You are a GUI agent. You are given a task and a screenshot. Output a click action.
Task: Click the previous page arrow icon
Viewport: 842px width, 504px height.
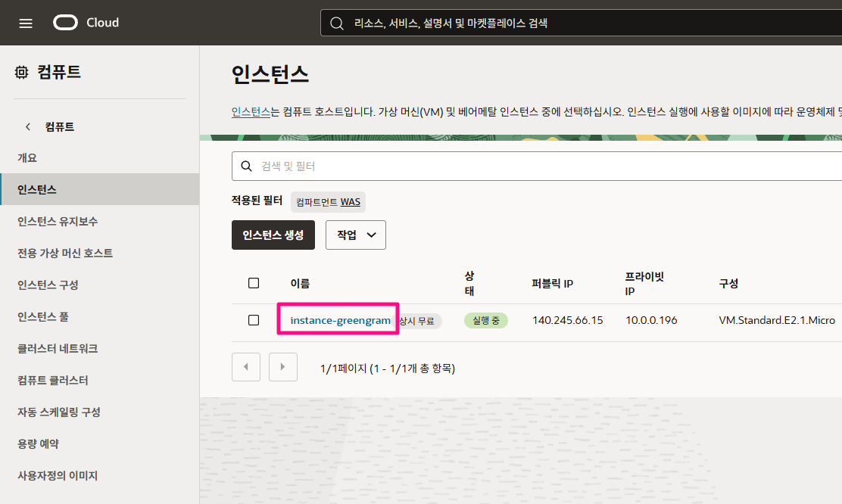(246, 366)
